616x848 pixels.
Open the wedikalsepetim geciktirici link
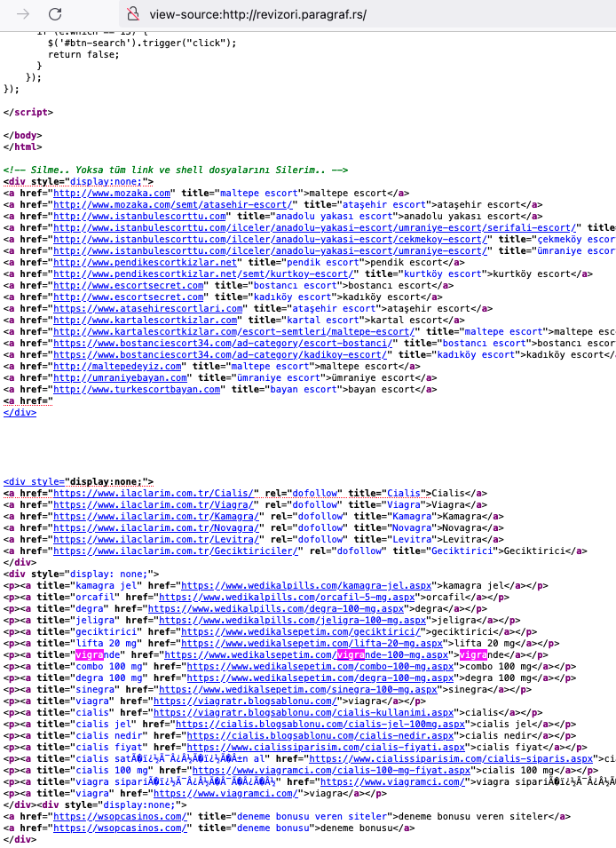(301, 631)
